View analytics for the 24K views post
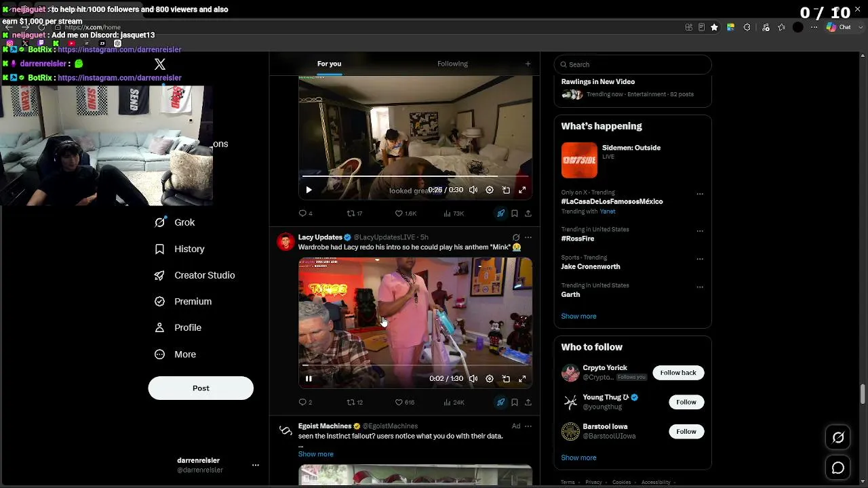The image size is (868, 488). coord(454,403)
